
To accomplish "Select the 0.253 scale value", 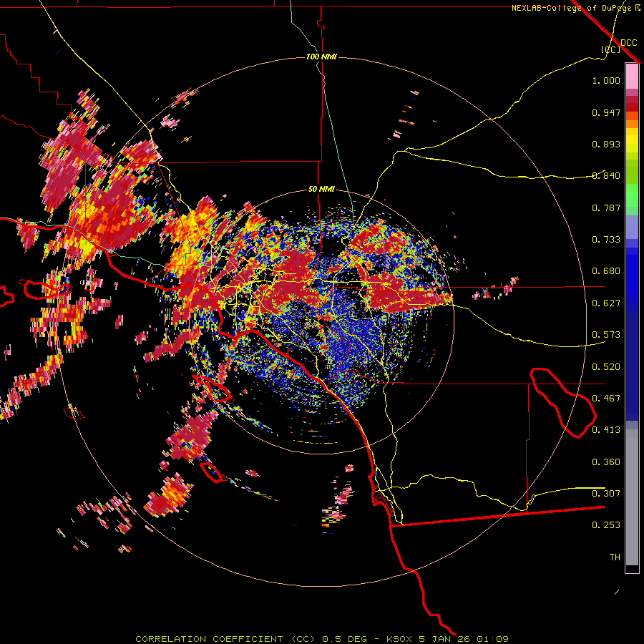I will point(606,525).
